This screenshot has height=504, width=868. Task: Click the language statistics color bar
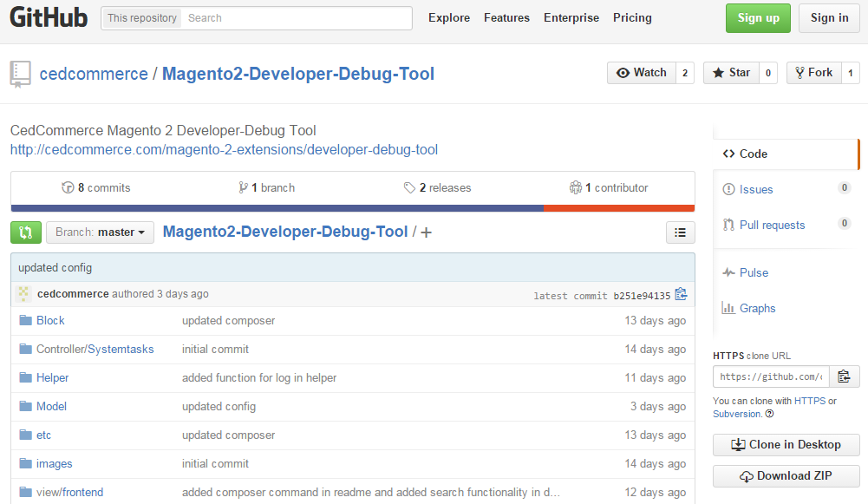tap(353, 208)
